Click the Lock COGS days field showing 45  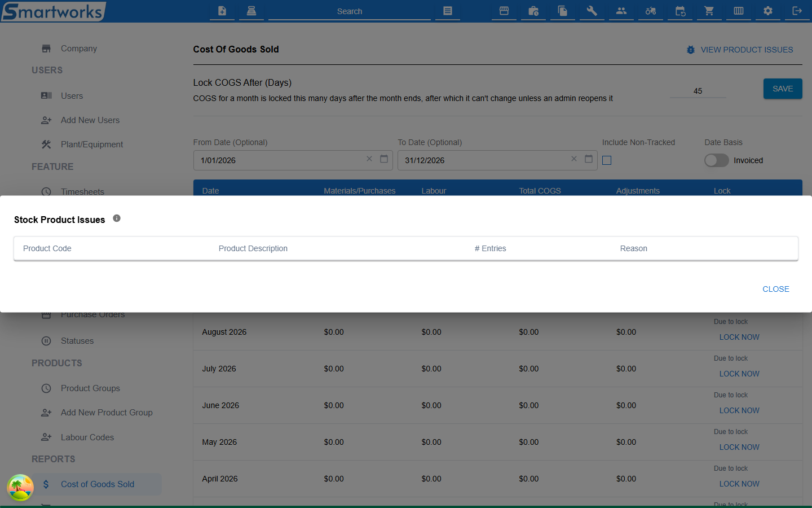point(698,91)
